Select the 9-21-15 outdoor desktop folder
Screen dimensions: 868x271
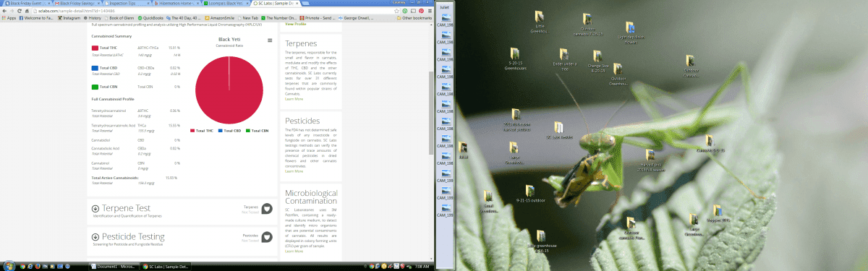click(x=529, y=192)
